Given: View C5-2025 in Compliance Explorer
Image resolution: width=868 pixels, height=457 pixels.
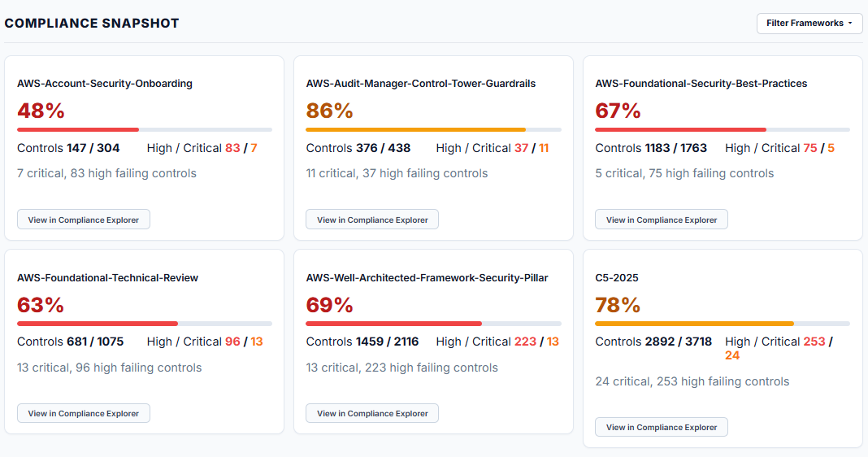Looking at the screenshot, I should point(662,427).
